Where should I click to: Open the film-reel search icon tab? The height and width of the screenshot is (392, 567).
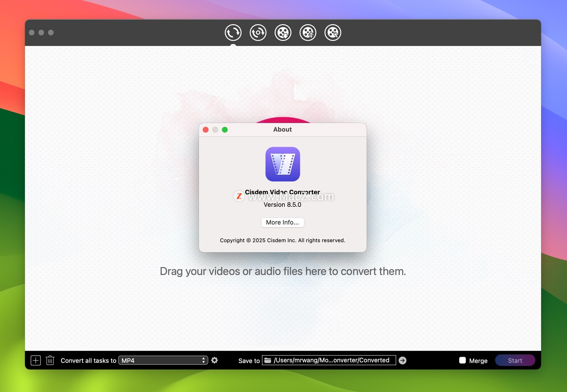pyautogui.click(x=333, y=32)
